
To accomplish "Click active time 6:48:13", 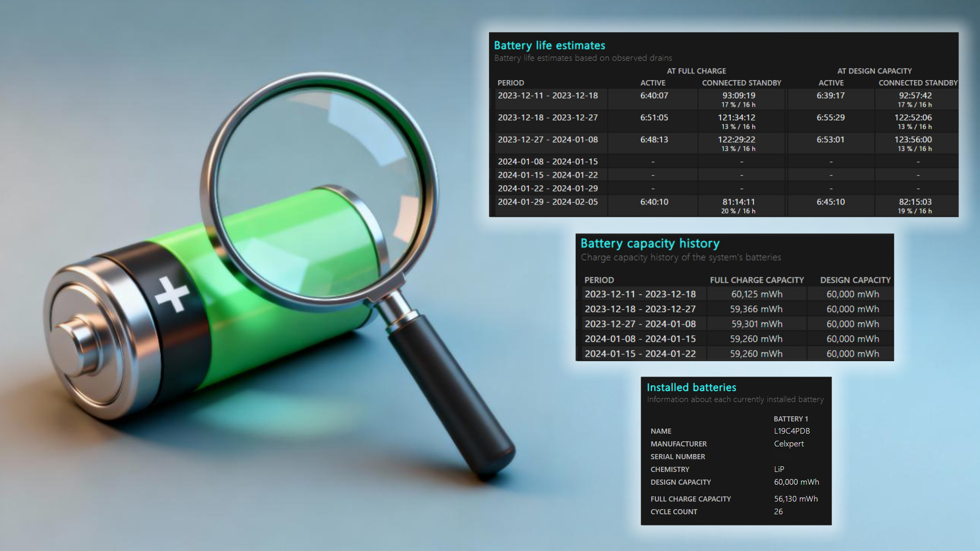I will 654,139.
